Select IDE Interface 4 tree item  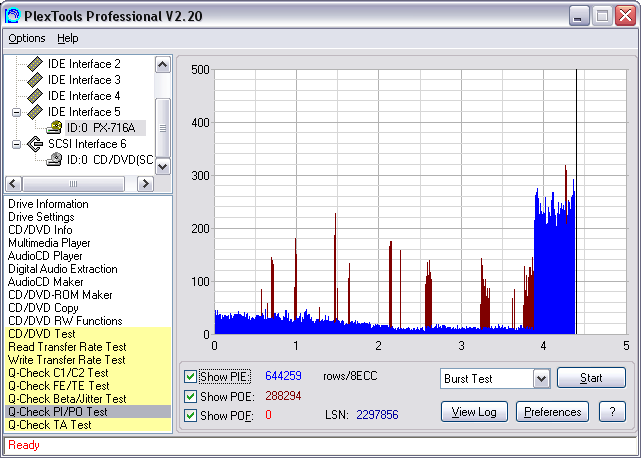(84, 96)
